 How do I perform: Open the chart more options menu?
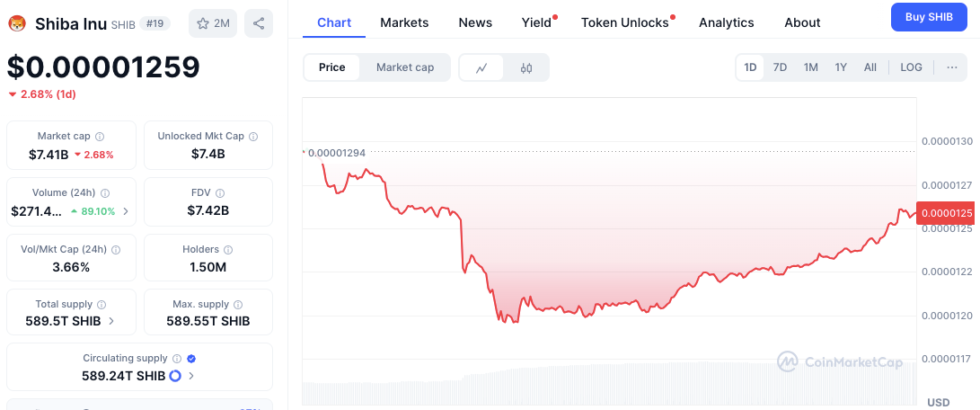(x=951, y=67)
